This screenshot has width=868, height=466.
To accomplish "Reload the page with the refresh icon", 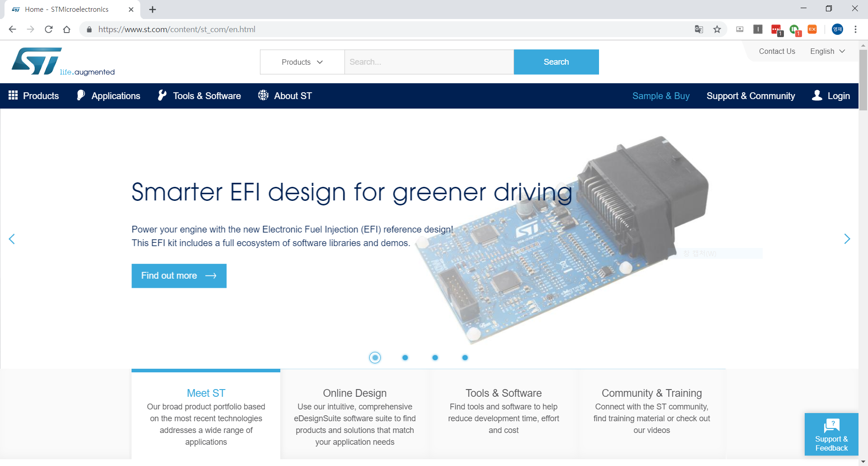I will (48, 29).
